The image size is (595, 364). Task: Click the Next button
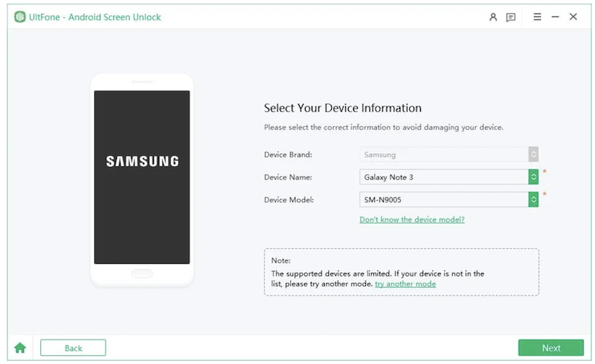pos(551,348)
